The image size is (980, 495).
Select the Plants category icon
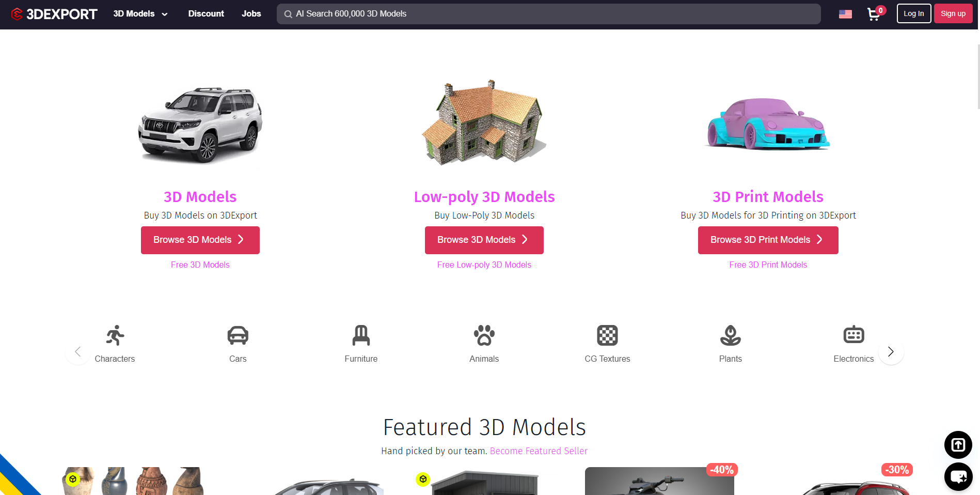pyautogui.click(x=731, y=335)
